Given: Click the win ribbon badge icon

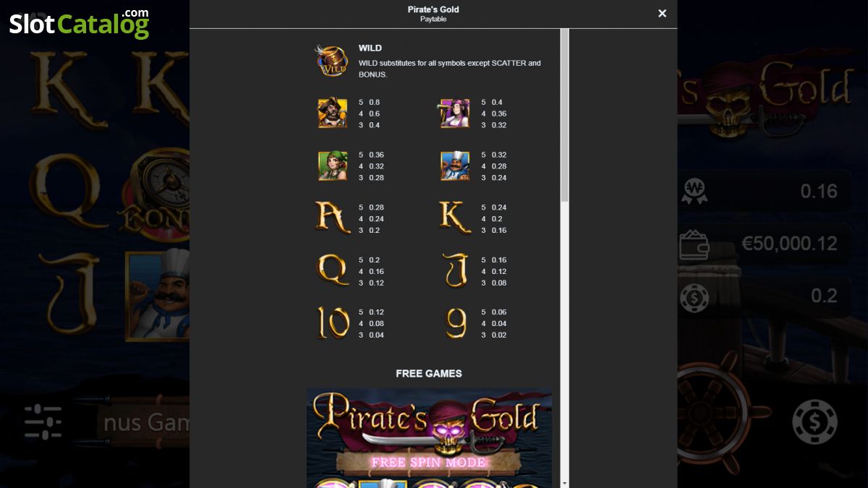Looking at the screenshot, I should pos(694,191).
